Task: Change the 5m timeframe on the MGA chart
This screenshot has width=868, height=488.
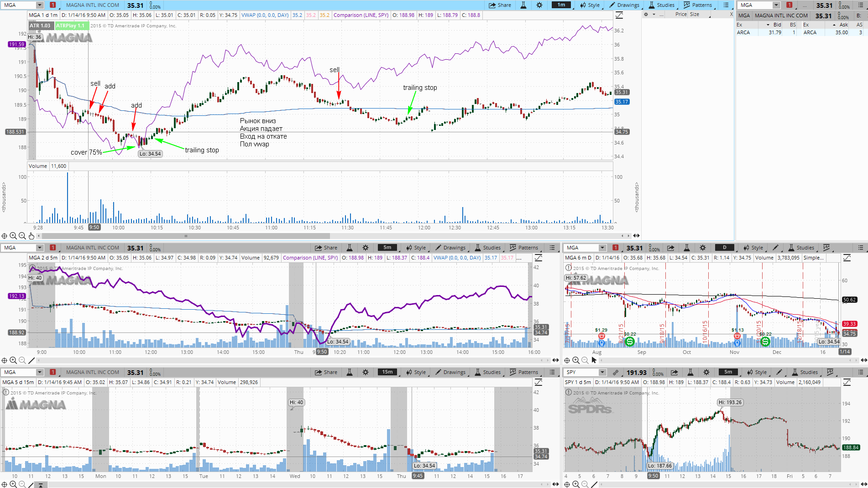Action: (387, 248)
